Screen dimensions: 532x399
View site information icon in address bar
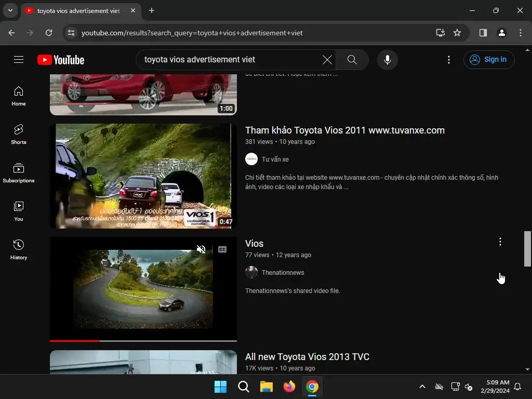[71, 33]
